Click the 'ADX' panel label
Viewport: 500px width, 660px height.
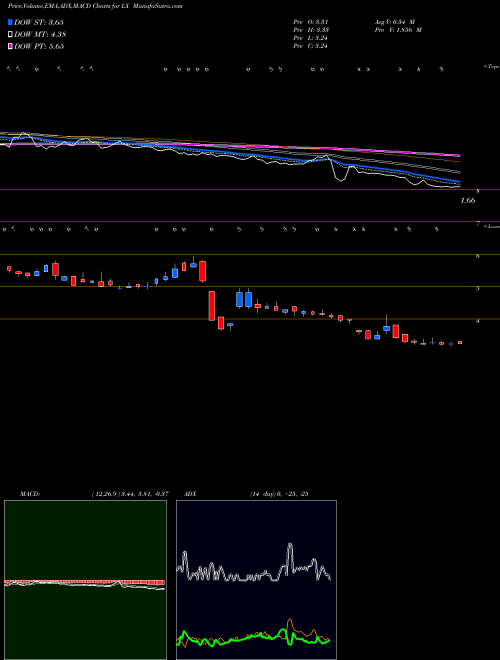[x=191, y=494]
